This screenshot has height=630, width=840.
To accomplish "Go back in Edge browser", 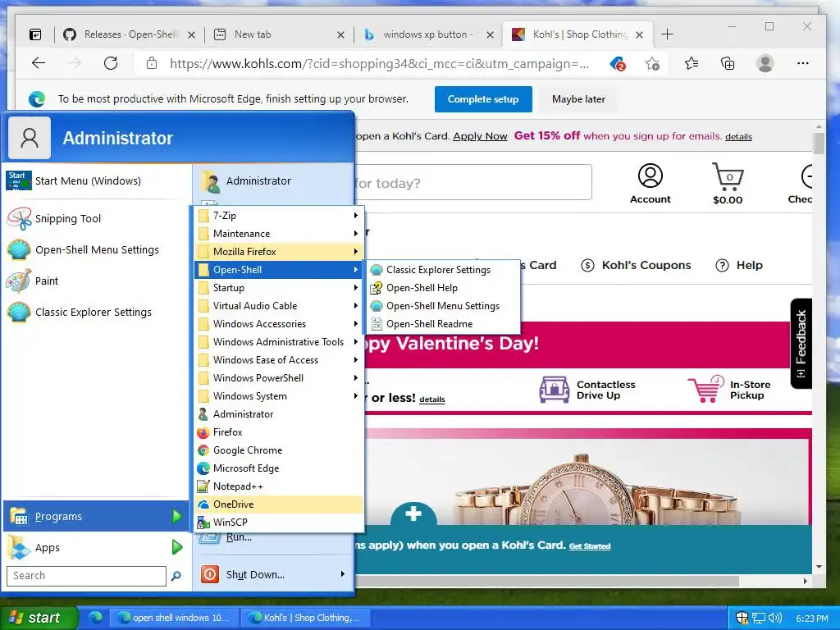I will (x=39, y=63).
